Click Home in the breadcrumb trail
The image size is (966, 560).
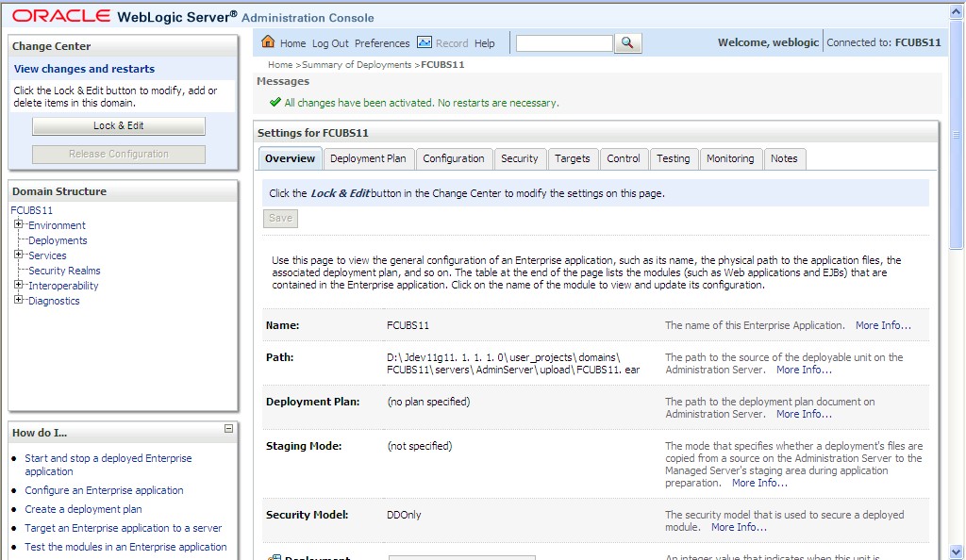280,65
